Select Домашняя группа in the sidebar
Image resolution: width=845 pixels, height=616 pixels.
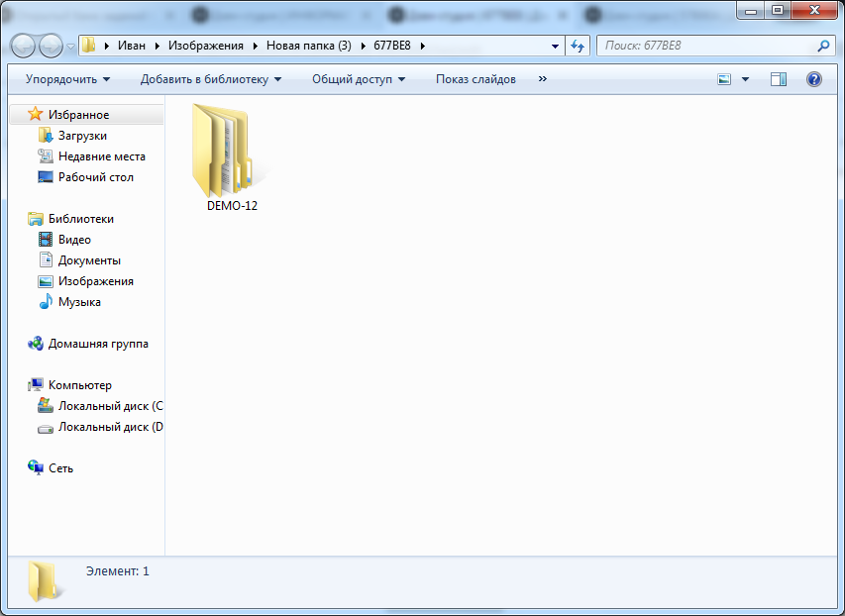tap(98, 344)
